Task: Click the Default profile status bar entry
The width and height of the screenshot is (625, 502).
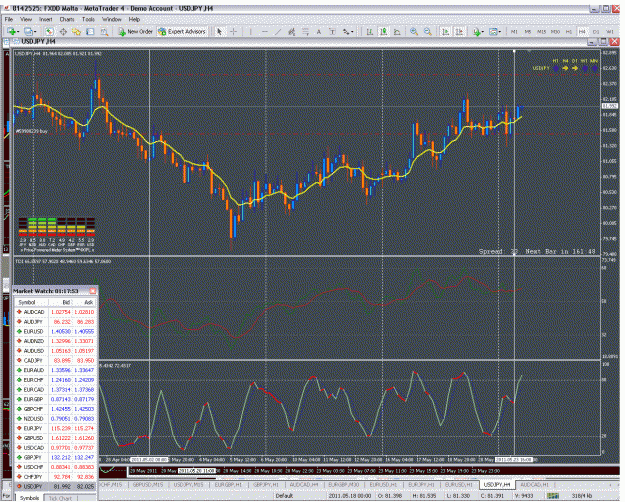Action: point(284,496)
